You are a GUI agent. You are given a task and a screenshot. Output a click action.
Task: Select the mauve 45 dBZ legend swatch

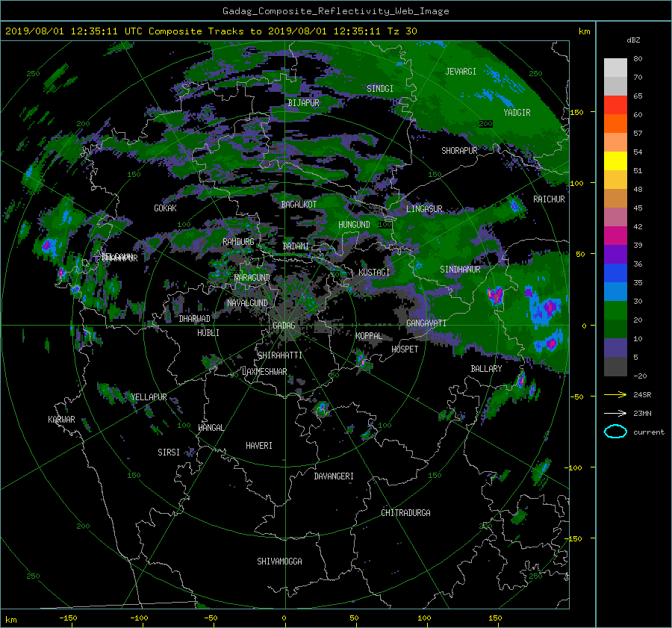(x=615, y=217)
